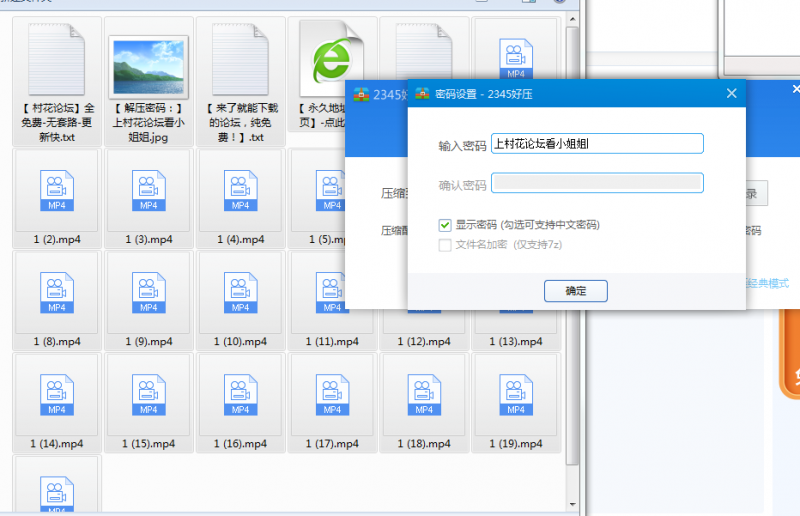800x516 pixels.
Task: Click the 1 (4).mp4 file icon
Action: (x=240, y=190)
